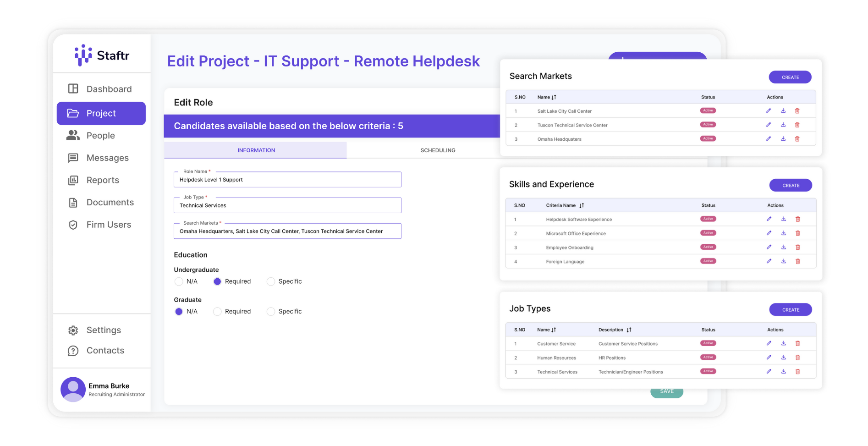Screen dimensions: 868x446
Task: Choose Specific for Undergraduate education
Action: point(271,281)
